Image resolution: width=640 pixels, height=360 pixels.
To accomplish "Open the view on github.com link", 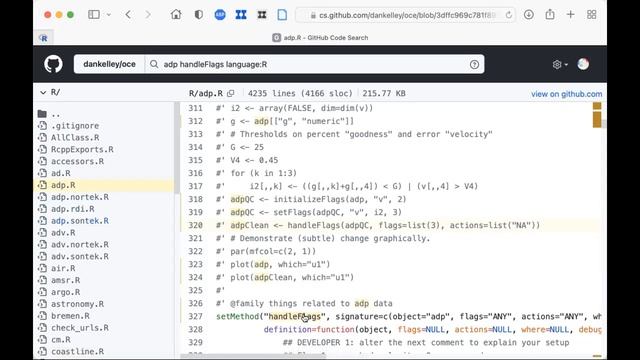I will [x=567, y=94].
